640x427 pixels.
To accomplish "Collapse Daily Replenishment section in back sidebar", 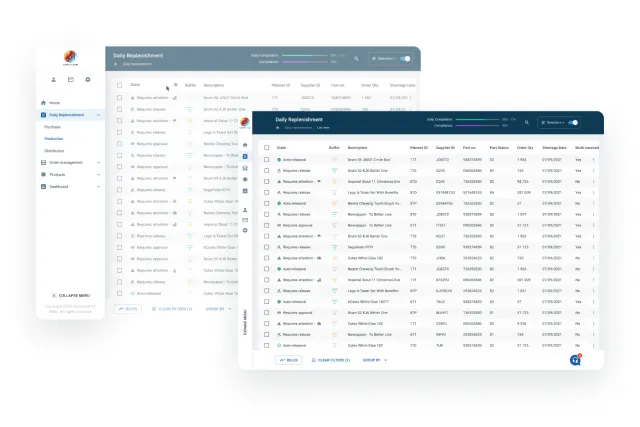I will click(98, 115).
